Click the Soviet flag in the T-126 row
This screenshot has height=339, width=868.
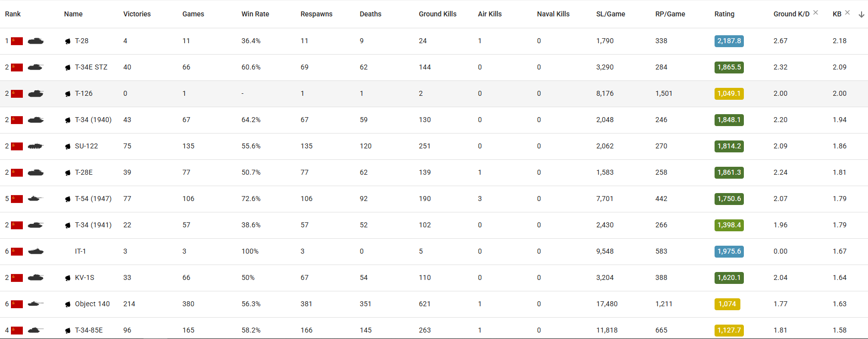pyautogui.click(x=17, y=94)
